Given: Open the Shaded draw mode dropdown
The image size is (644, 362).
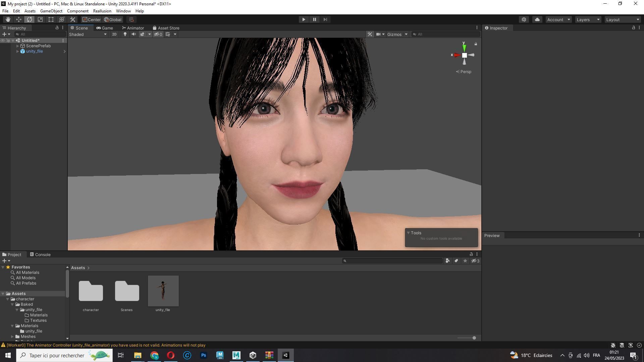Looking at the screenshot, I should pyautogui.click(x=88, y=34).
